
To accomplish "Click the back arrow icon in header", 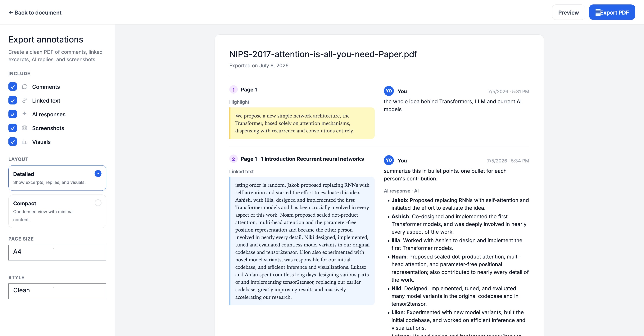I will point(11,12).
